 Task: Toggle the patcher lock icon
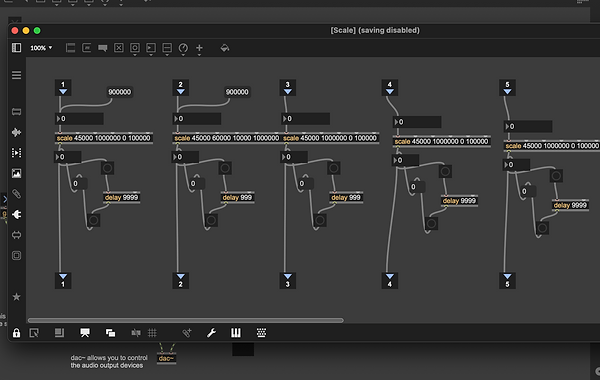pos(16,333)
